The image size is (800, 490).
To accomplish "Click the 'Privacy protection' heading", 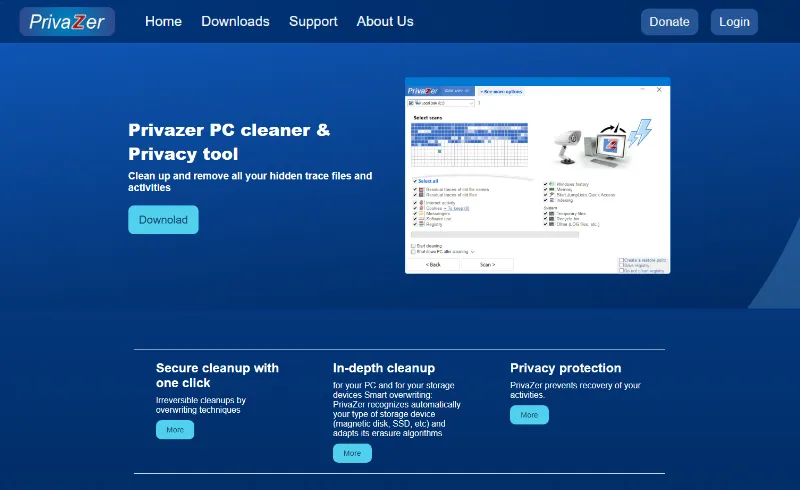I will (x=566, y=368).
